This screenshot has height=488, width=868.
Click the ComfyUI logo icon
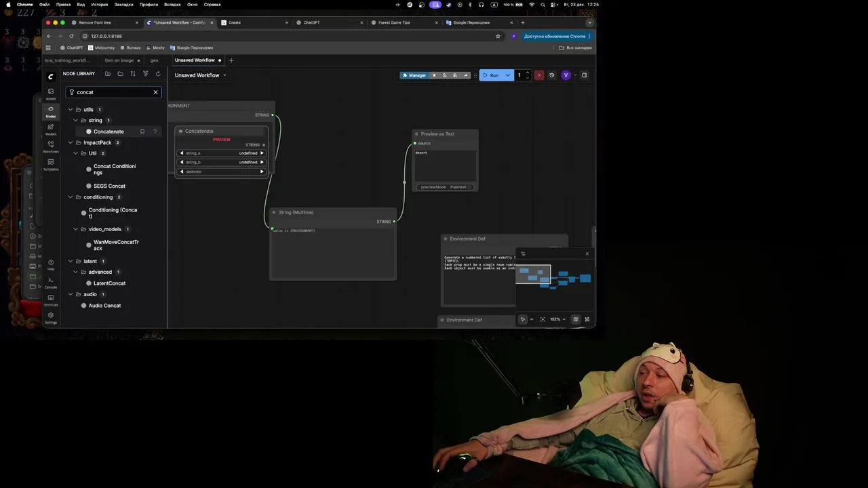click(x=51, y=77)
